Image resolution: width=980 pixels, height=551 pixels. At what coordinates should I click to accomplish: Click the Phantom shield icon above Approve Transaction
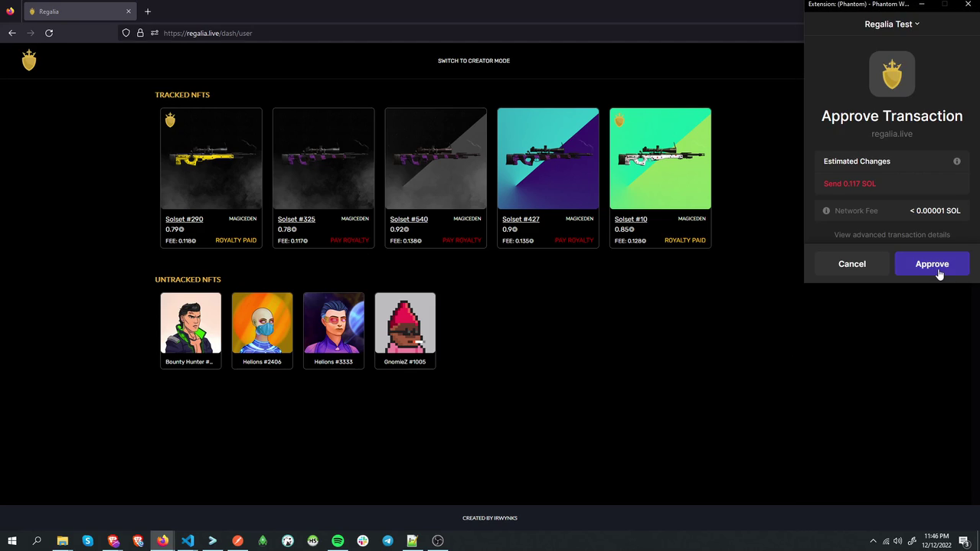coord(892,73)
